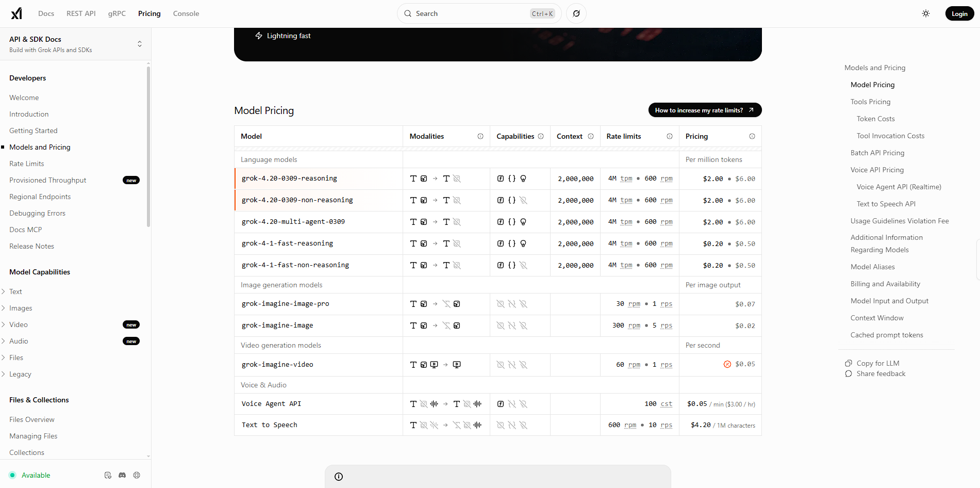
Task: Click How to increase my rate limits
Action: point(705,110)
